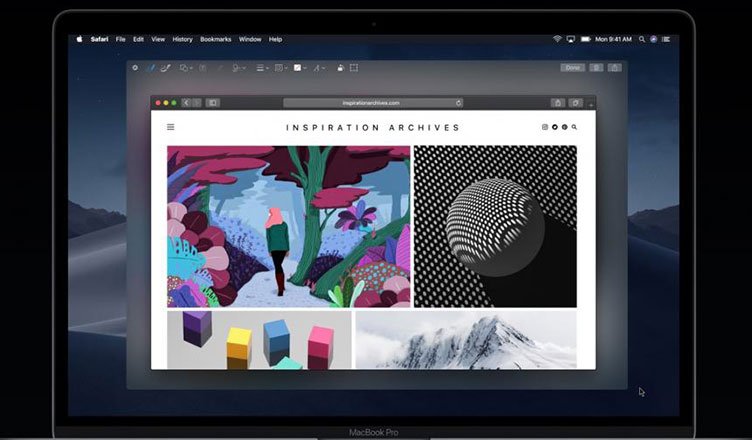This screenshot has height=440, width=752.
Task: Open the Shapes menu in markup toolbar
Action: pos(186,68)
